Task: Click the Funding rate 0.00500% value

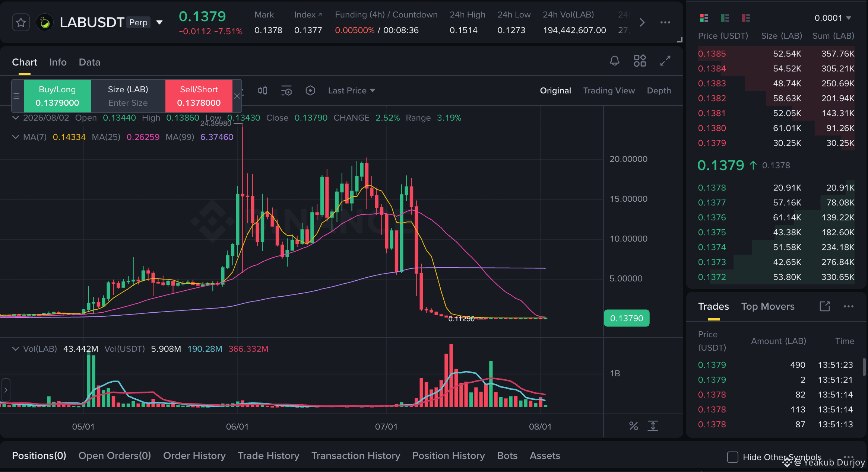Action: tap(354, 30)
